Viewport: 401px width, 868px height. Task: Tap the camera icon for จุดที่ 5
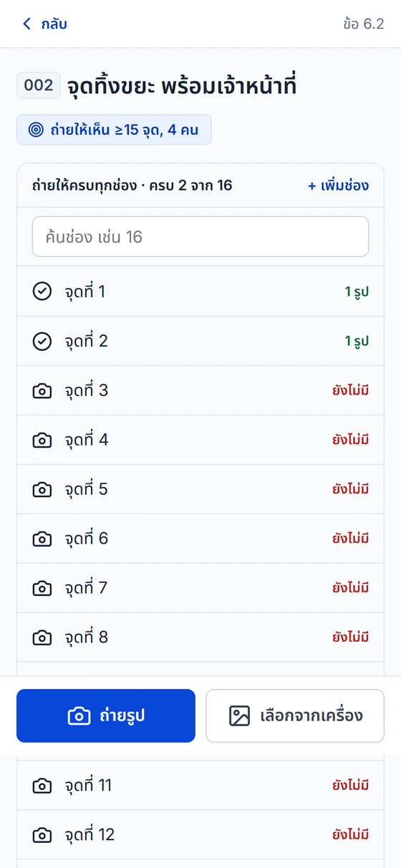tap(42, 489)
